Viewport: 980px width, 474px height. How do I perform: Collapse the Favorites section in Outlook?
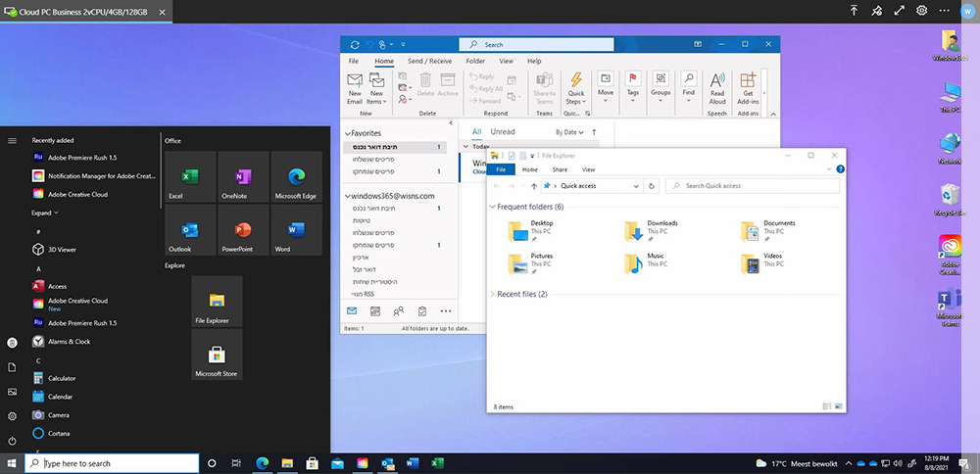tap(348, 133)
